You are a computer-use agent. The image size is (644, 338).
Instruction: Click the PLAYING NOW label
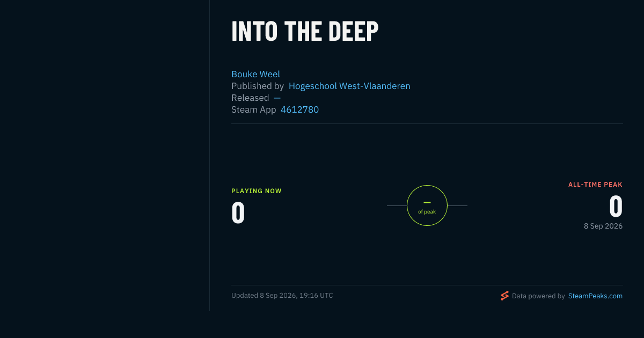(257, 191)
